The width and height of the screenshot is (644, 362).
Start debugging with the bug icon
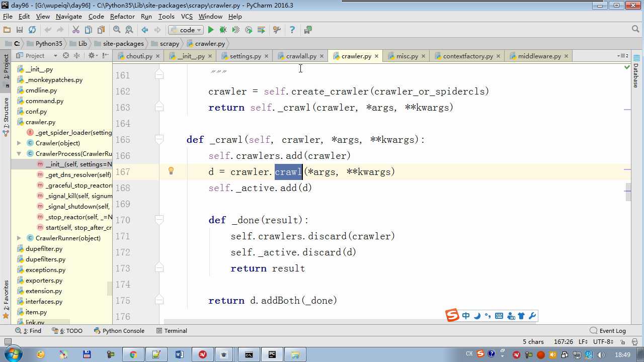pyautogui.click(x=223, y=30)
